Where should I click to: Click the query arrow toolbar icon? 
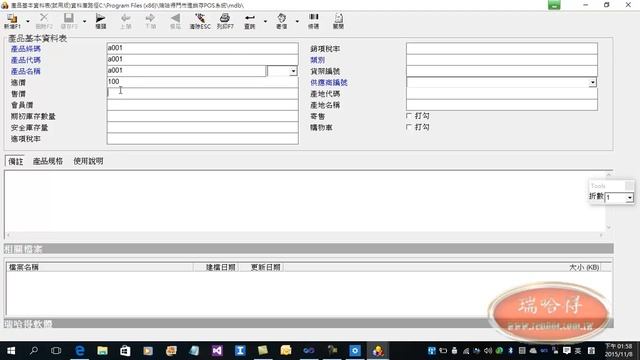[250, 21]
